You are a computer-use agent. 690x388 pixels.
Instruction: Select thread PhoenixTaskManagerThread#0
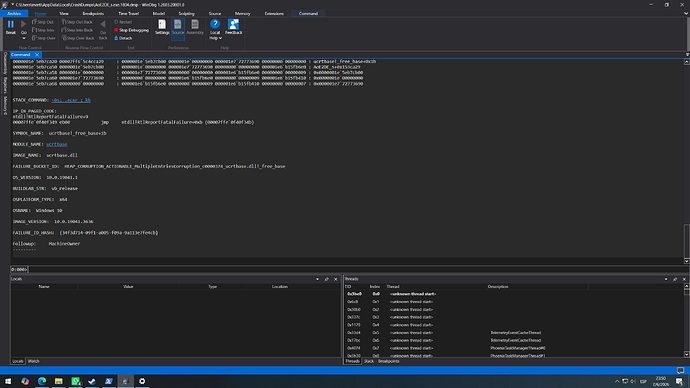click(x=514, y=348)
